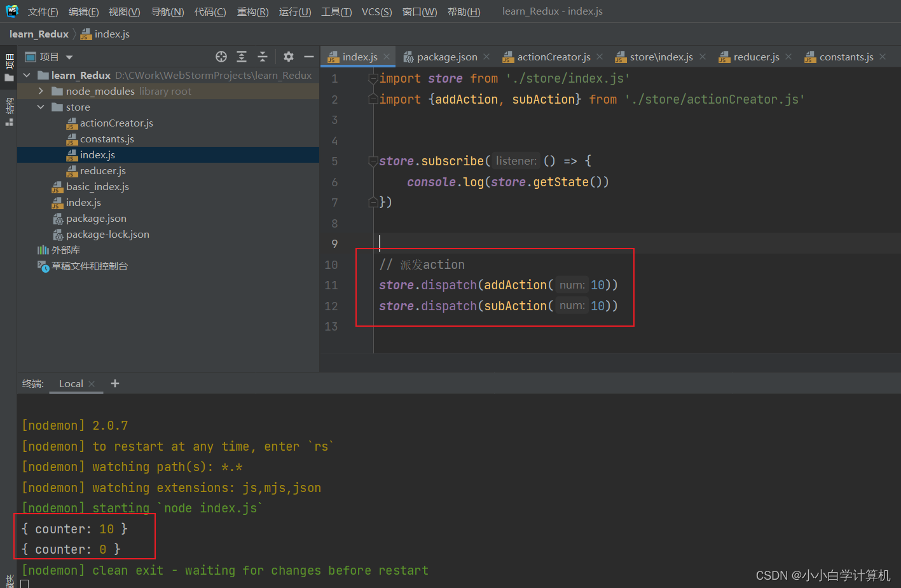The image size is (901, 588).
Task: Click index.js breadcrumb in navigation bar
Action: (x=105, y=34)
